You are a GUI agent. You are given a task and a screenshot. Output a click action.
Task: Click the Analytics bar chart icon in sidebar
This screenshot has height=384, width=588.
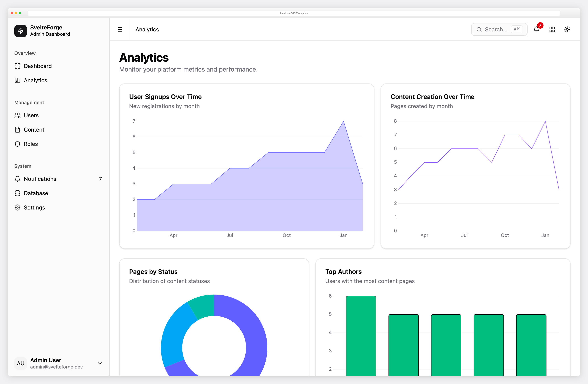(17, 80)
